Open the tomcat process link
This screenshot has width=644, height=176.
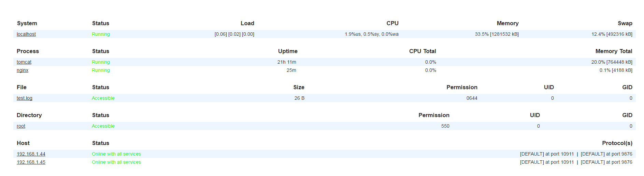(x=24, y=62)
